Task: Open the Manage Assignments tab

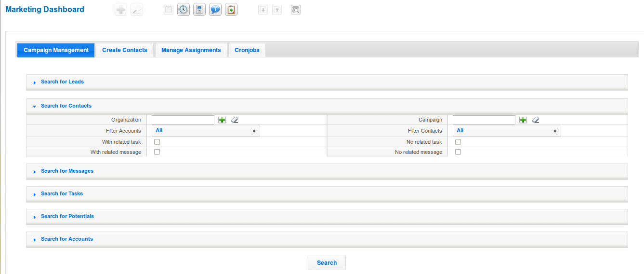Action: tap(191, 50)
